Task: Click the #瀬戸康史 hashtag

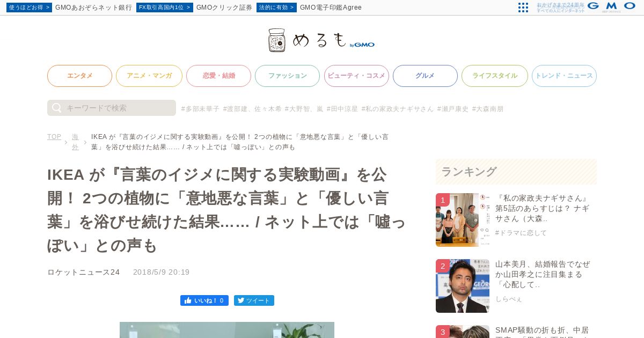Action: pos(453,109)
